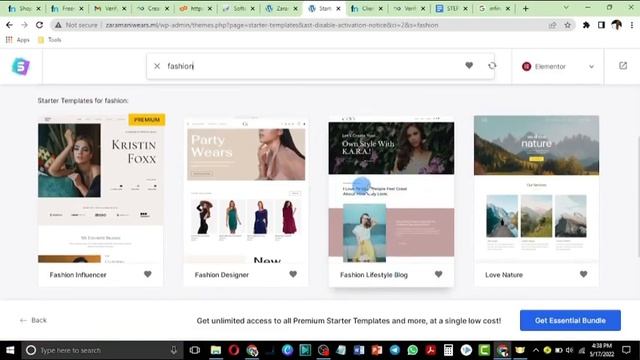The width and height of the screenshot is (640, 360).
Task: Click the Love Nature title text
Action: (504, 275)
